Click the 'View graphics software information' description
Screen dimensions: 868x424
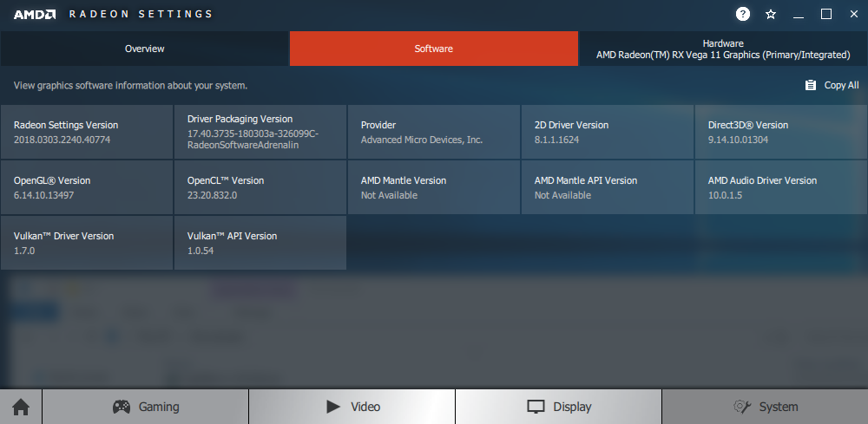tap(130, 86)
